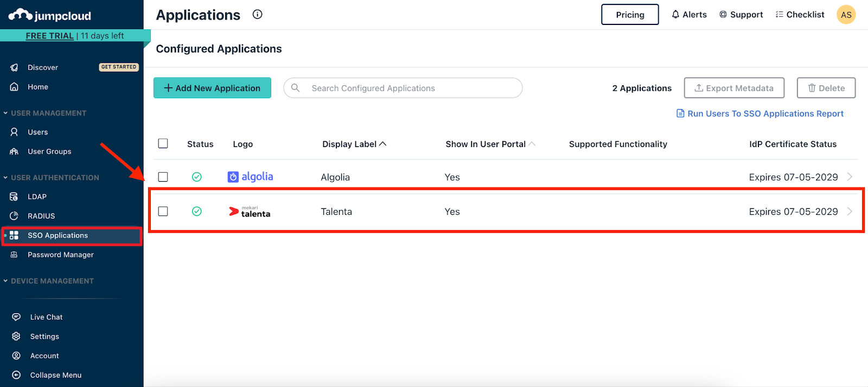Click the Alerts bell icon
The image size is (868, 387).
coord(675,15)
